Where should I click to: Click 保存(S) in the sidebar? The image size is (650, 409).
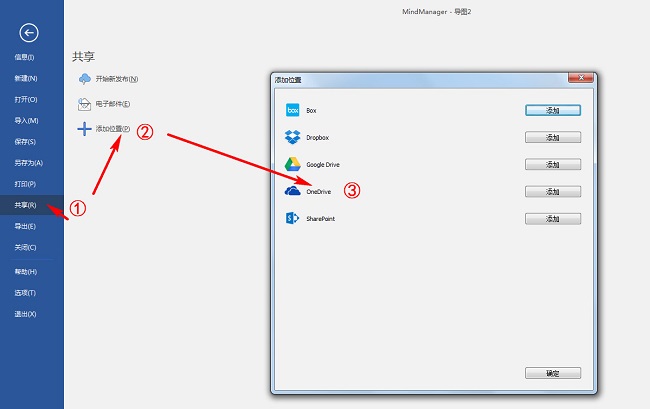[25, 142]
